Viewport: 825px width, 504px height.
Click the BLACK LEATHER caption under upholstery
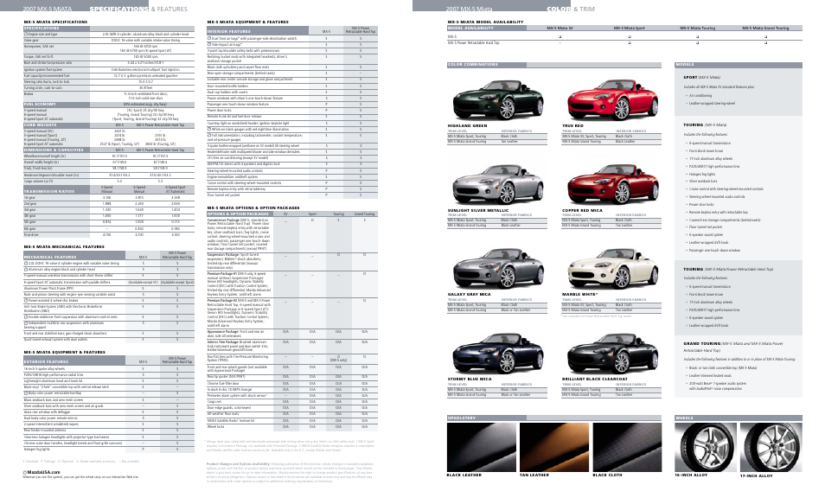pyautogui.click(x=464, y=475)
